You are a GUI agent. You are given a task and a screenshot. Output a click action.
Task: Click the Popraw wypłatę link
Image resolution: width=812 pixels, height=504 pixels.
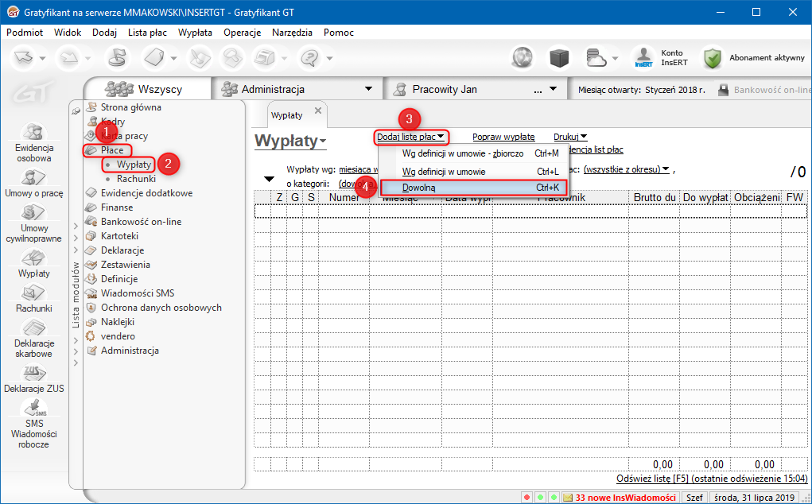(x=503, y=137)
